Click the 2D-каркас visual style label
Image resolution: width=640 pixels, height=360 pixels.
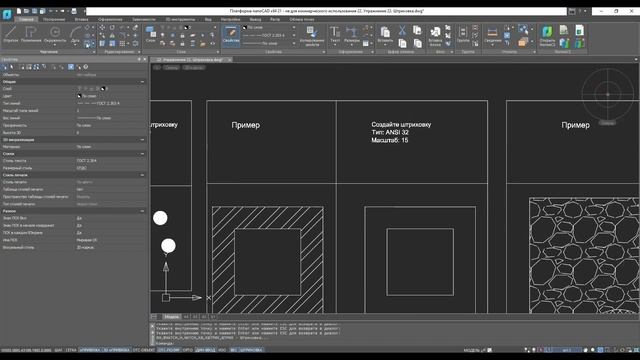click(193, 68)
